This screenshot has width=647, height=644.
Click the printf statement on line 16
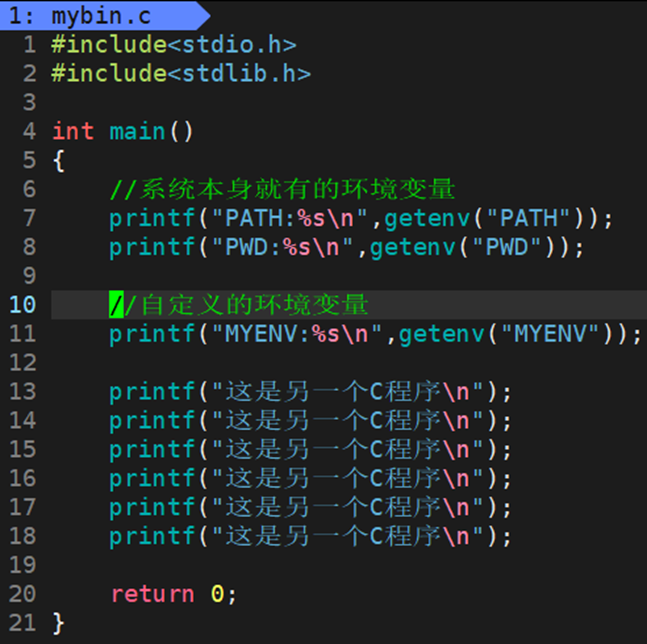tap(310, 478)
